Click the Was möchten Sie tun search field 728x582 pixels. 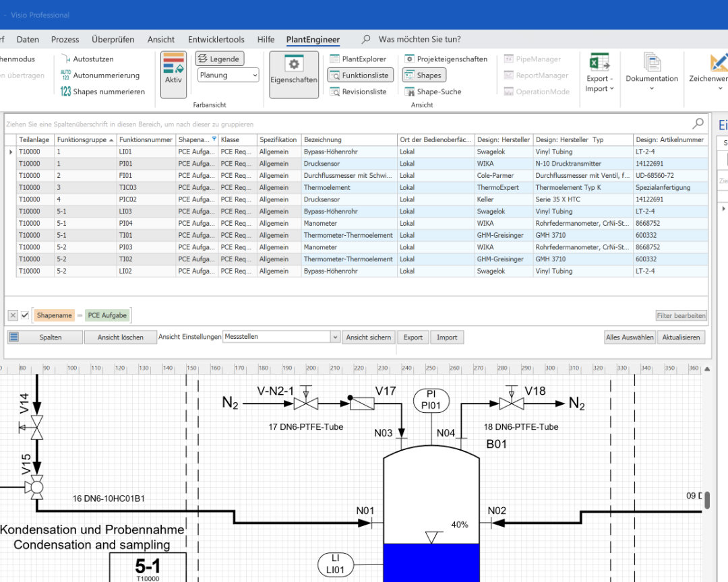tap(419, 40)
